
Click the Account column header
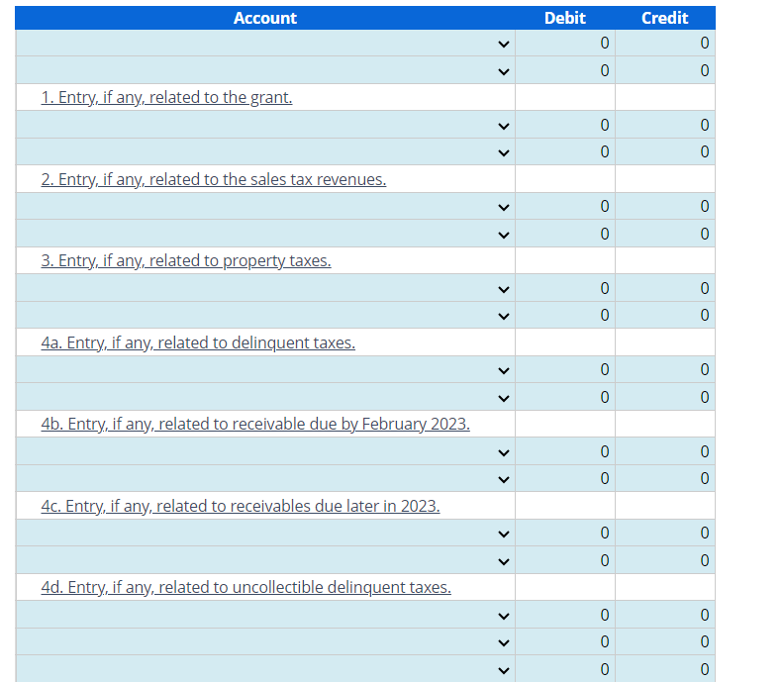point(265,18)
